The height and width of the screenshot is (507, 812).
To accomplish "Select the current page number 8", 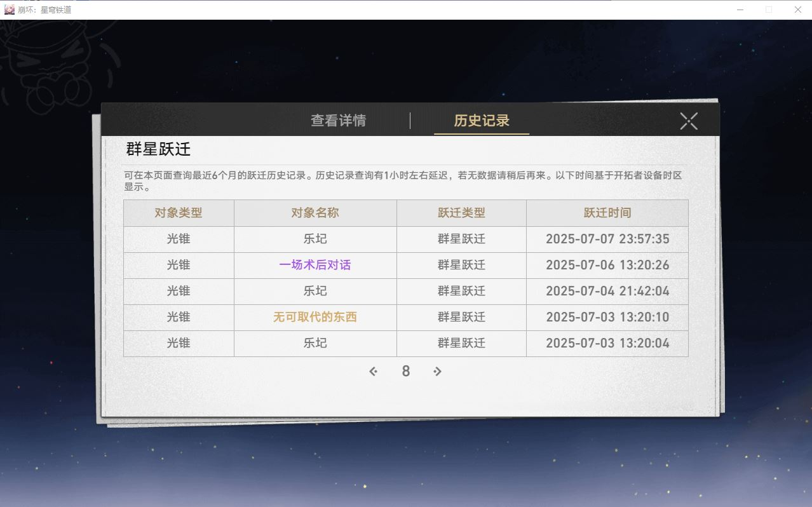I will [406, 371].
